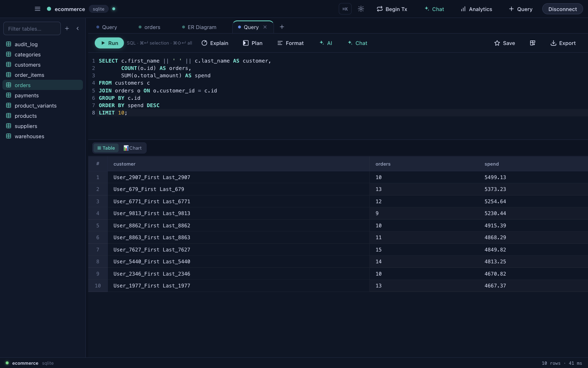Click the layout grid icon near Export
The image size is (588, 368).
click(532, 43)
